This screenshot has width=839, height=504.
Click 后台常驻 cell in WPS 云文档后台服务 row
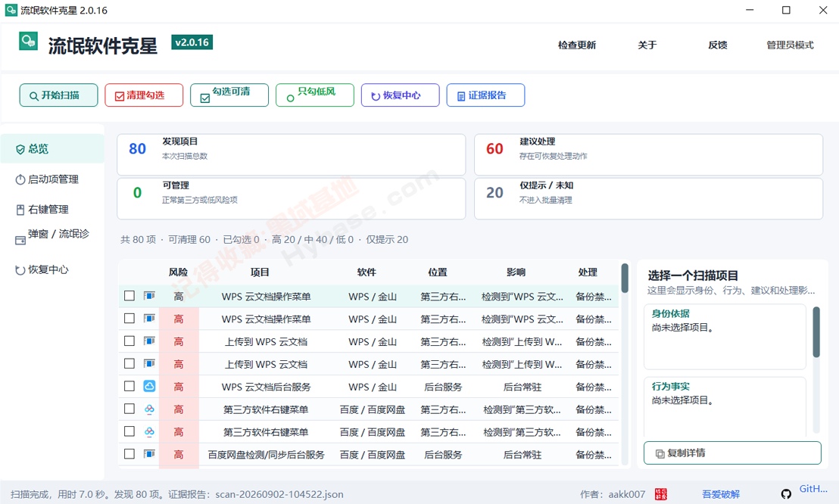pyautogui.click(x=522, y=387)
